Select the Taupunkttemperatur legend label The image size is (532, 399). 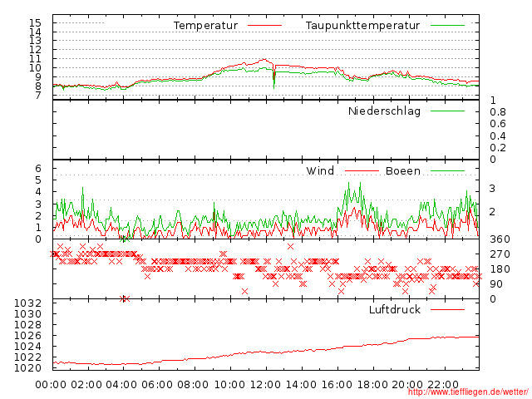[x=362, y=26]
